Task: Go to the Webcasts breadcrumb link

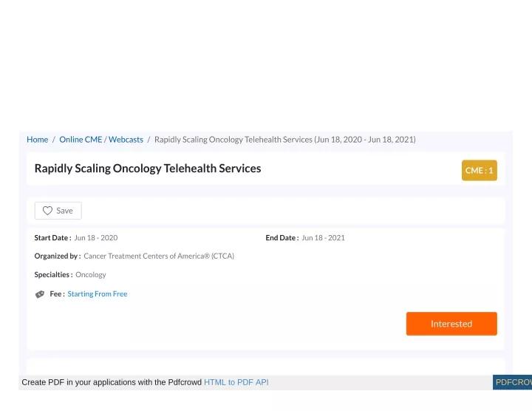Action: pos(126,140)
